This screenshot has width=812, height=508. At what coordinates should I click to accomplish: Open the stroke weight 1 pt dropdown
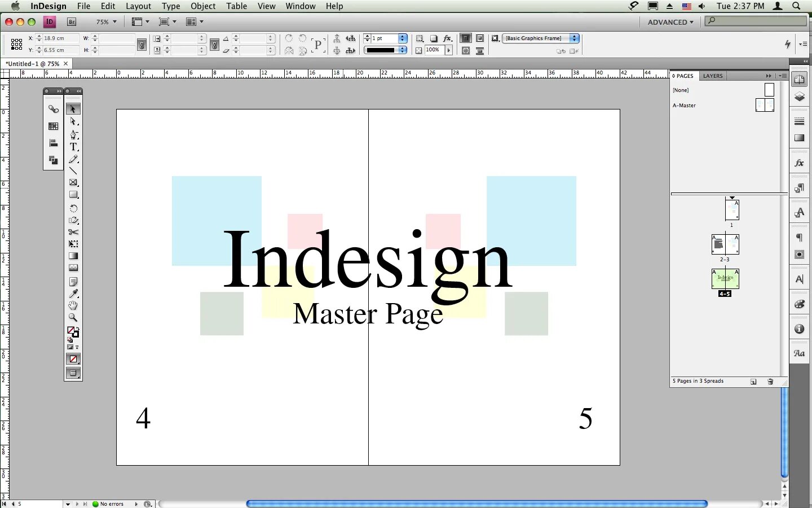tap(403, 38)
